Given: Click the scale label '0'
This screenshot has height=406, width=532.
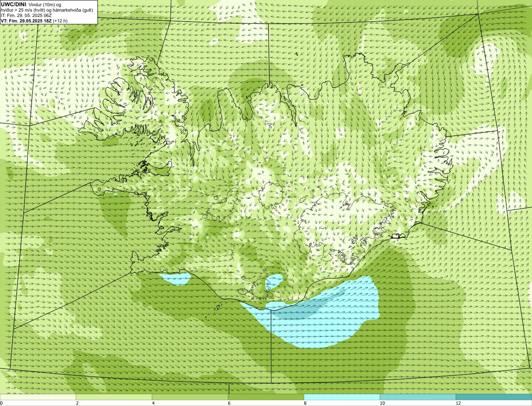Looking at the screenshot, I should [1, 403].
